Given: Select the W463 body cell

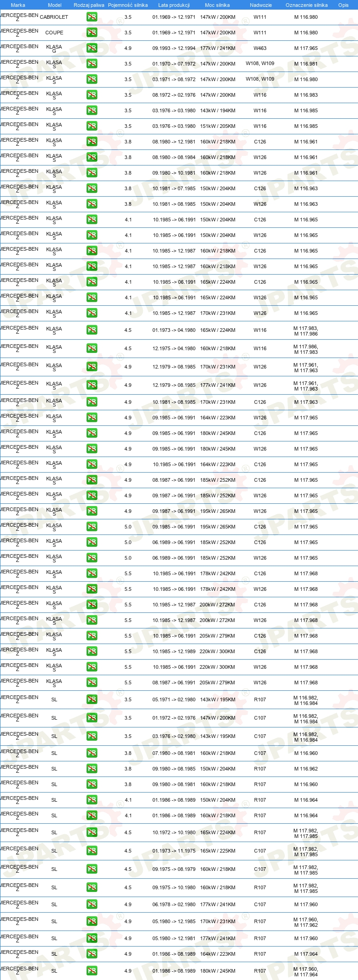Looking at the screenshot, I should point(260,48).
